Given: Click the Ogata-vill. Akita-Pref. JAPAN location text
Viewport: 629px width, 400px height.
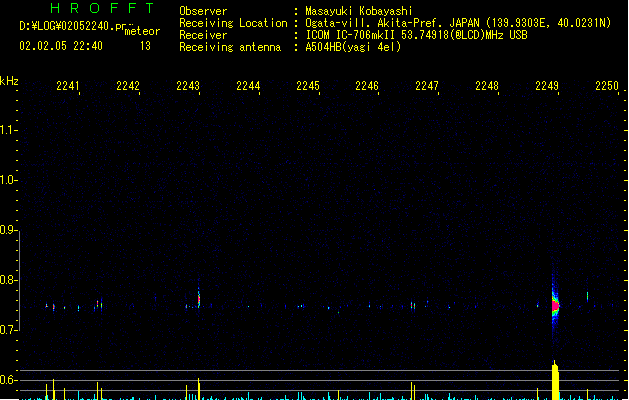Looking at the screenshot, I should coord(458,23).
